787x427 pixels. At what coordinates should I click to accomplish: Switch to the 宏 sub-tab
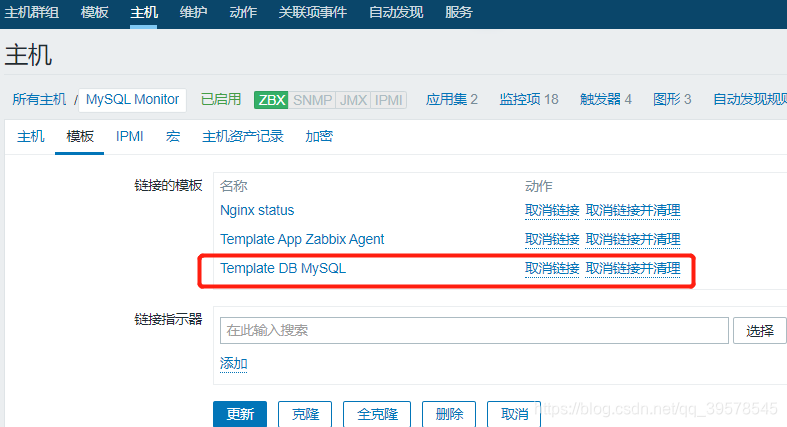tap(173, 136)
